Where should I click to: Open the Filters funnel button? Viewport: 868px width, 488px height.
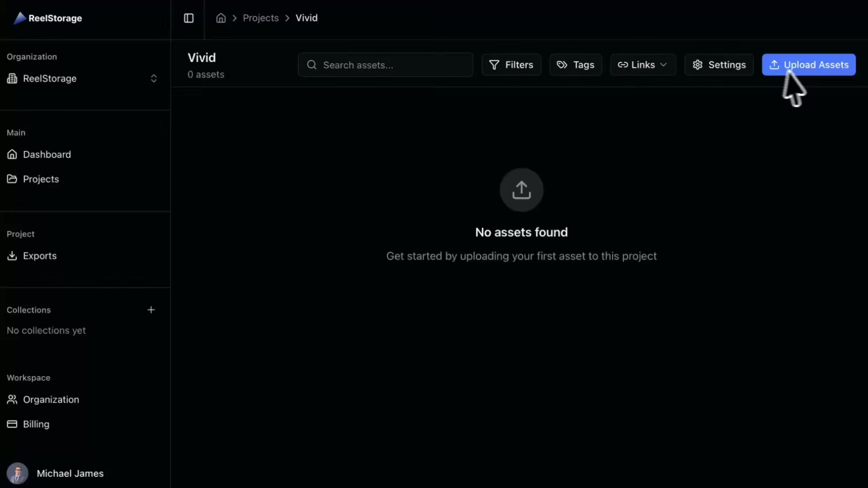pyautogui.click(x=511, y=65)
